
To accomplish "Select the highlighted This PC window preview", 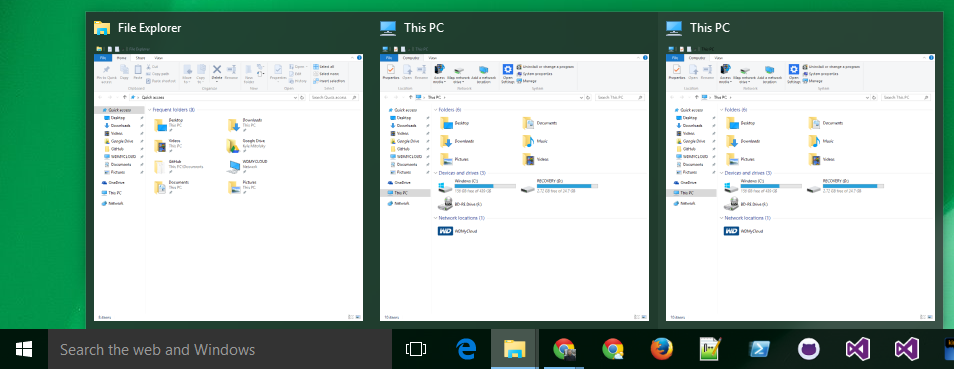I will coord(801,187).
